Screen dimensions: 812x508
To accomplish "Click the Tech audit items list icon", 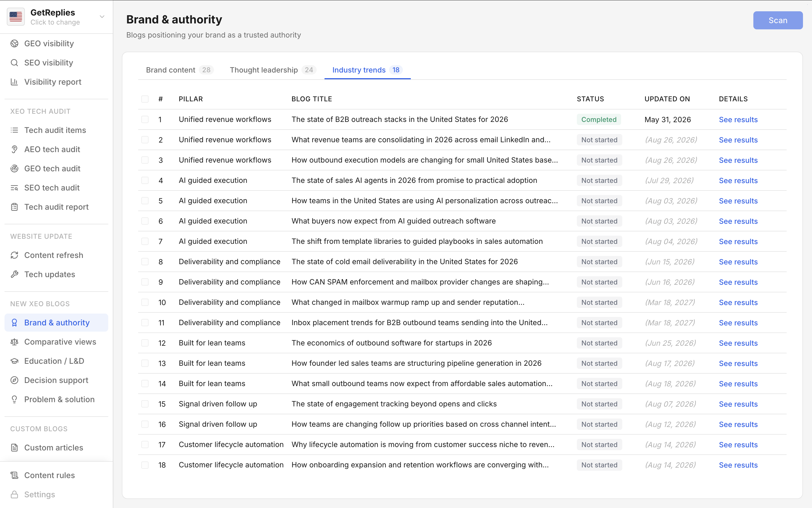I will (14, 130).
